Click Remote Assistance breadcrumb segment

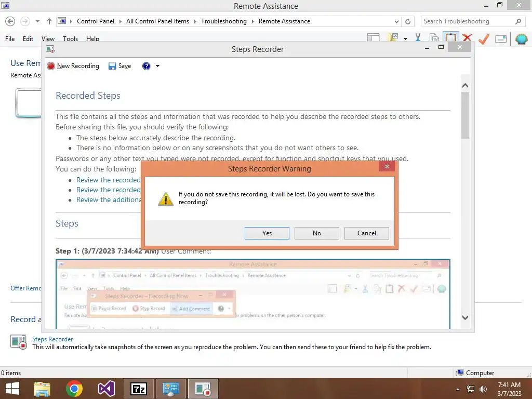coord(284,21)
